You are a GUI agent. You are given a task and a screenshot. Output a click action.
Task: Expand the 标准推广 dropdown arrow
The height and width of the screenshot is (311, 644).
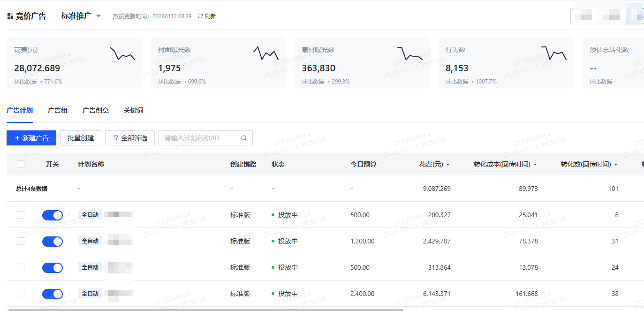point(98,16)
